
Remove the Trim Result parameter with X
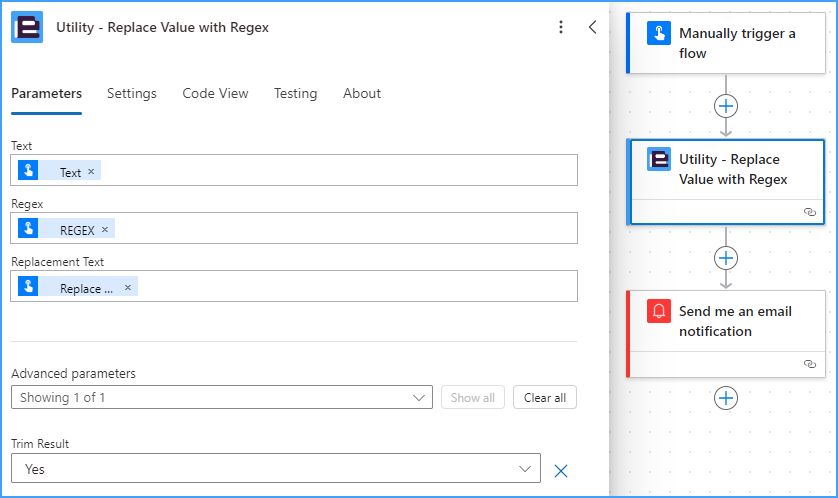[561, 471]
